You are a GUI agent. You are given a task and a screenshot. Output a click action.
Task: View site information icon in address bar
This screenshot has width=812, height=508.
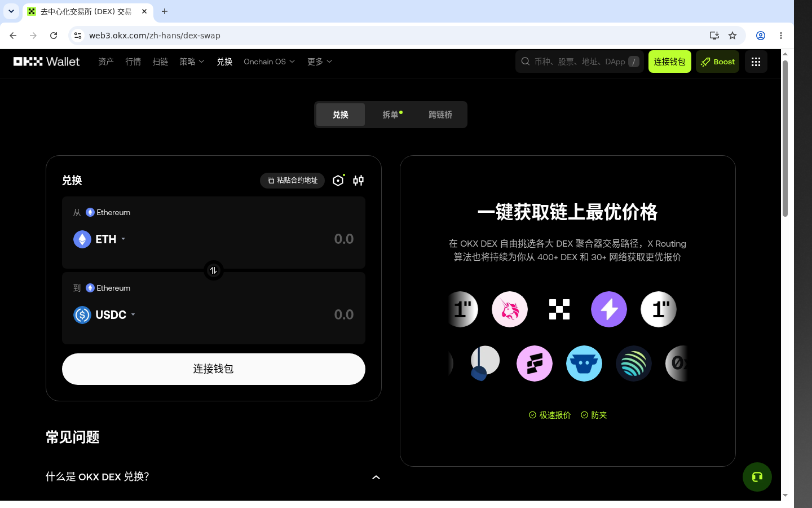click(78, 36)
